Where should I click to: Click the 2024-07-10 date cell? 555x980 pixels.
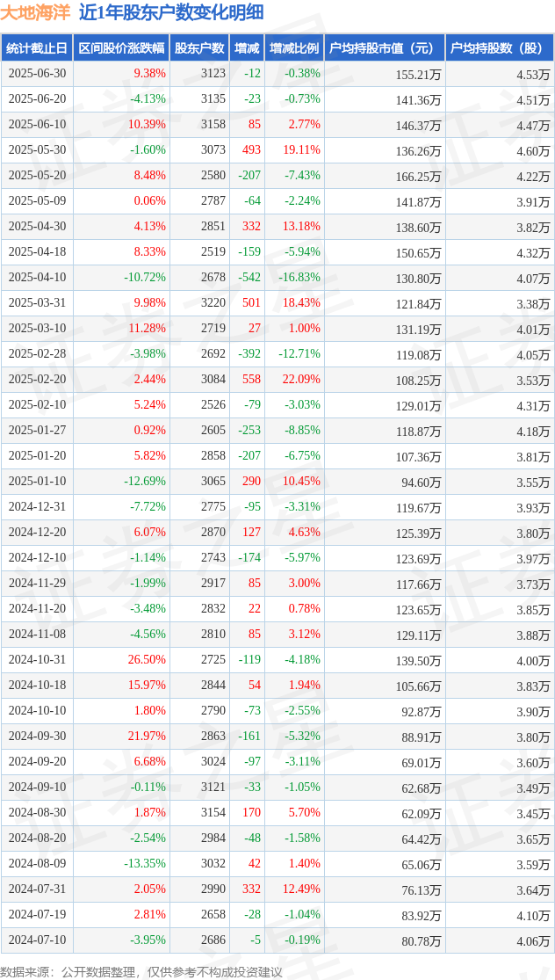pos(37,938)
